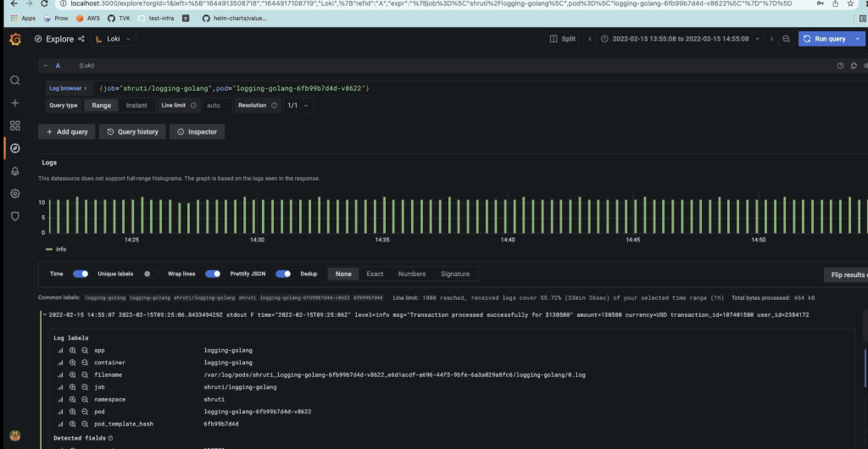This screenshot has width=868, height=449.
Task: Open the Alerting bell icon in sidebar
Action: coord(15,171)
